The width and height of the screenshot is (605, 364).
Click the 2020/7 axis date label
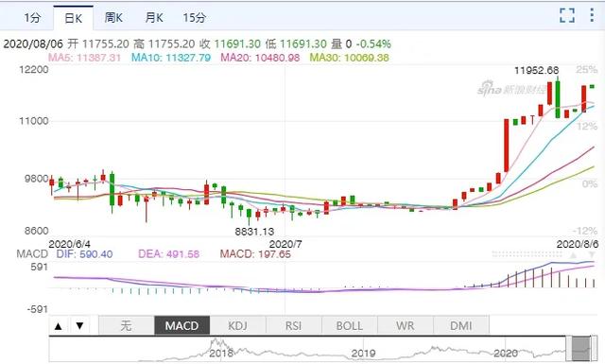point(285,244)
